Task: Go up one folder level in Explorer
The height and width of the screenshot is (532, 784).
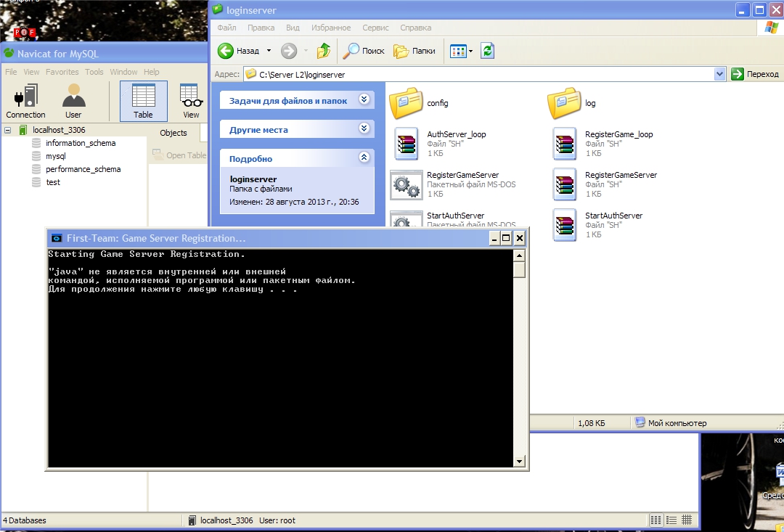Action: [x=324, y=51]
